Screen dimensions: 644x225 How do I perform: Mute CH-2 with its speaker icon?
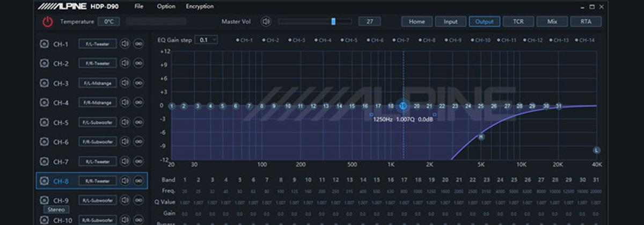coord(125,63)
